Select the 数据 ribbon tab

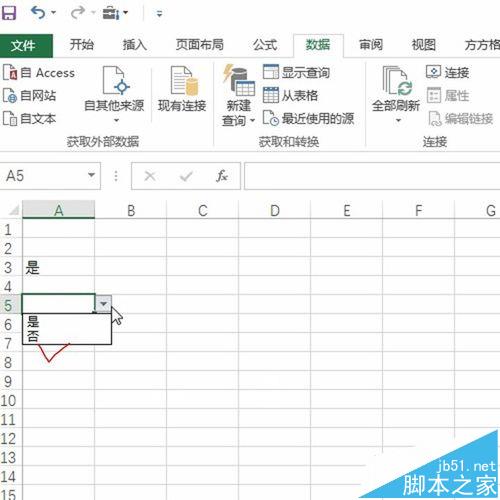coord(318,45)
